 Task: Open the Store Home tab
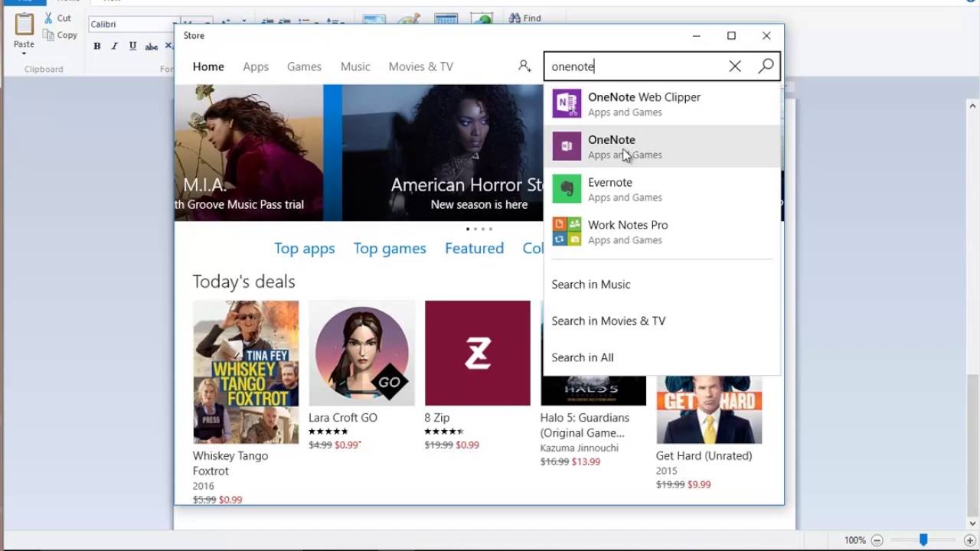click(208, 67)
